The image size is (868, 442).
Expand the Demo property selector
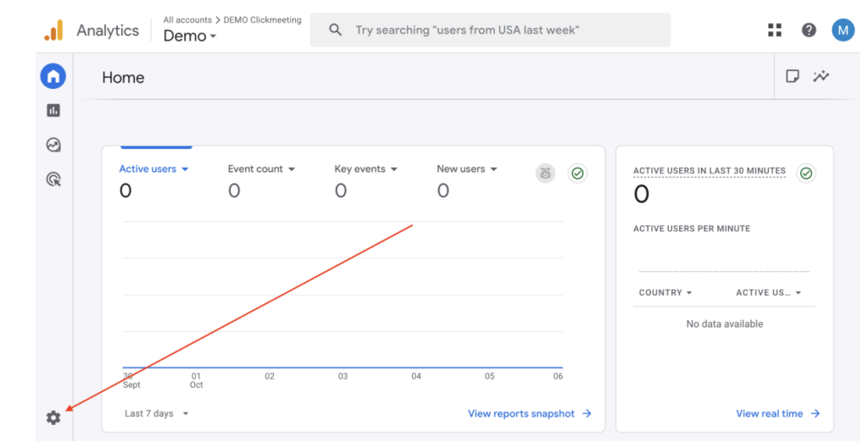190,36
